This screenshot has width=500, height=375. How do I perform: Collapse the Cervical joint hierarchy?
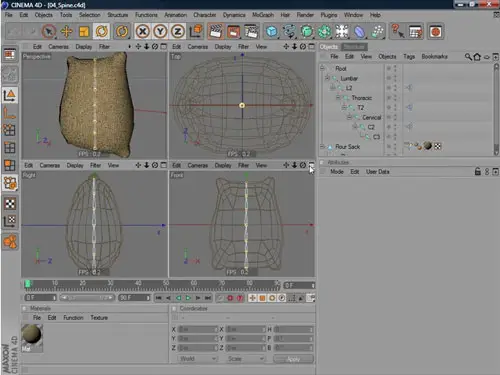(349, 117)
